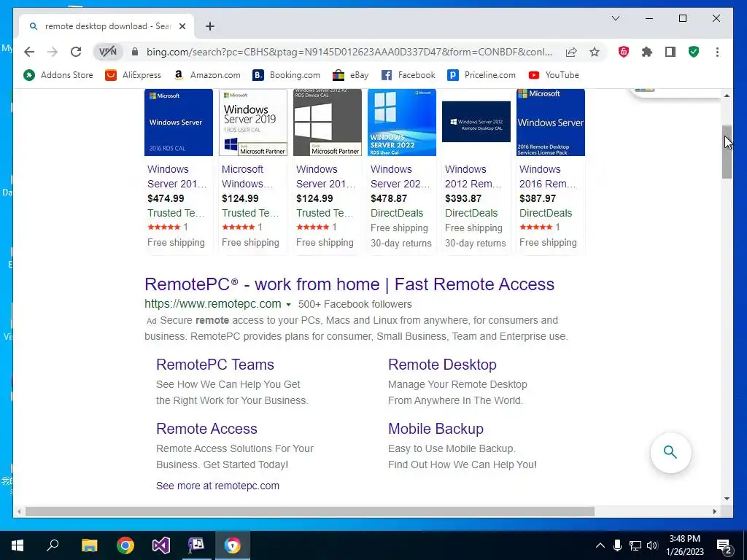Viewport: 747px width, 560px height.
Task: Open the Windows Start menu
Action: 18,545
